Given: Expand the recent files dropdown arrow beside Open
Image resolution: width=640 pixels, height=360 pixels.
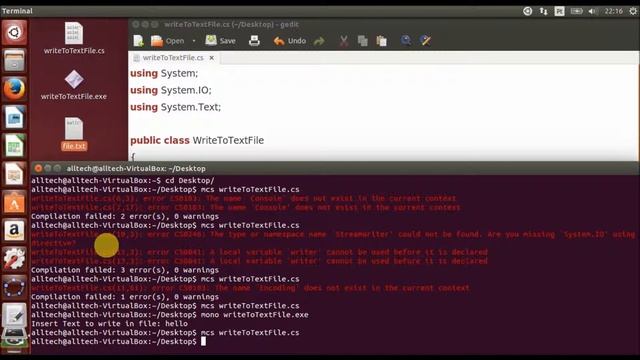Looking at the screenshot, I should [x=194, y=41].
